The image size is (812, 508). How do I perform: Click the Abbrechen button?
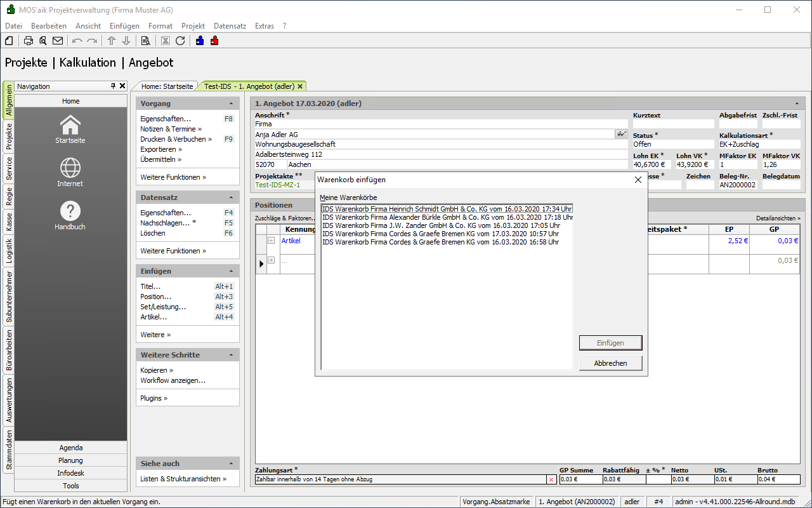tap(610, 363)
